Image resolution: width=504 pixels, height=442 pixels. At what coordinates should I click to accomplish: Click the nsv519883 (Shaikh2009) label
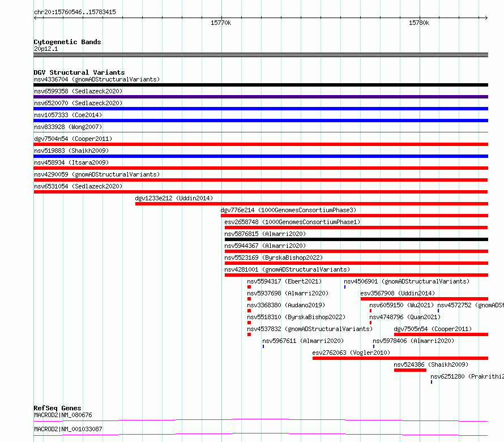point(71,151)
